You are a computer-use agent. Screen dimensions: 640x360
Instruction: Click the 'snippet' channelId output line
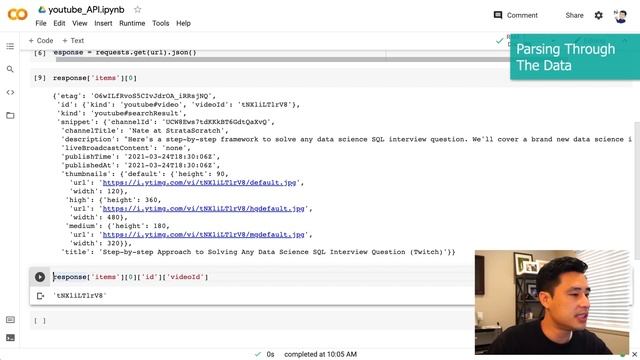[166, 122]
